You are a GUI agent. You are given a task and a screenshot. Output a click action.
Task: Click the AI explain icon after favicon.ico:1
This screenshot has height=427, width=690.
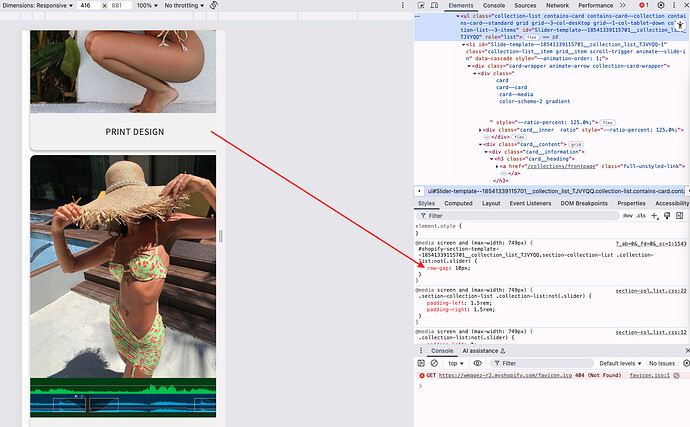point(676,375)
